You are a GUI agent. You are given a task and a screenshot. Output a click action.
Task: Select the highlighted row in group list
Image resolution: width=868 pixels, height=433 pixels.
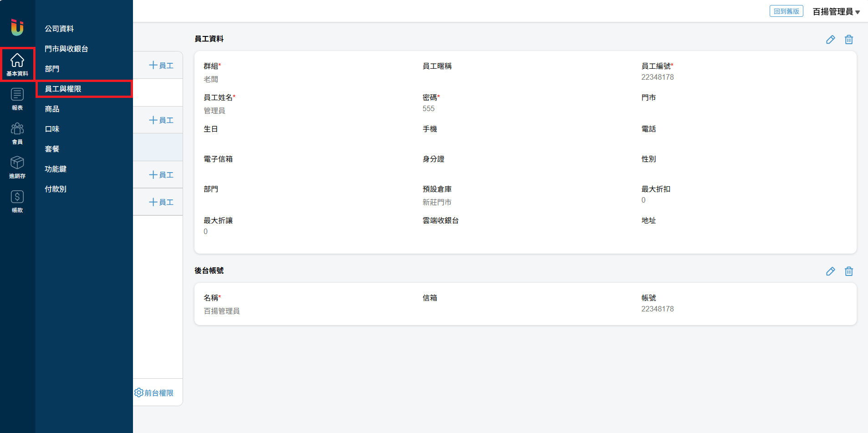[x=158, y=147]
